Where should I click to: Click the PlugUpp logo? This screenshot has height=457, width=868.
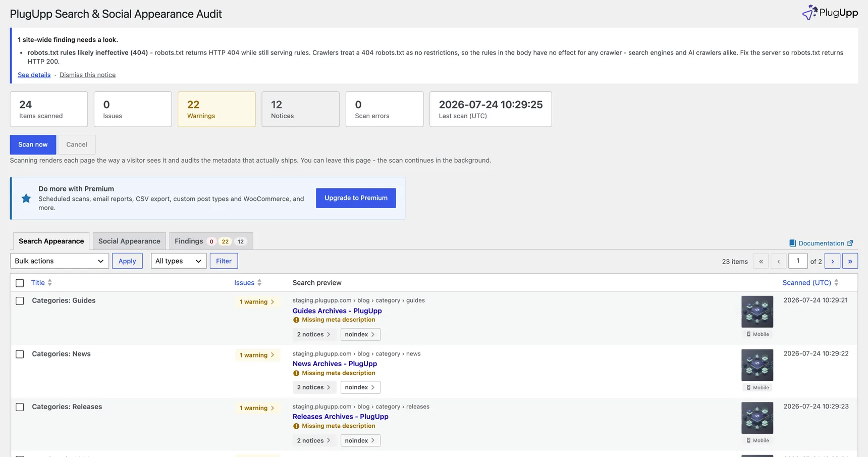tap(830, 13)
